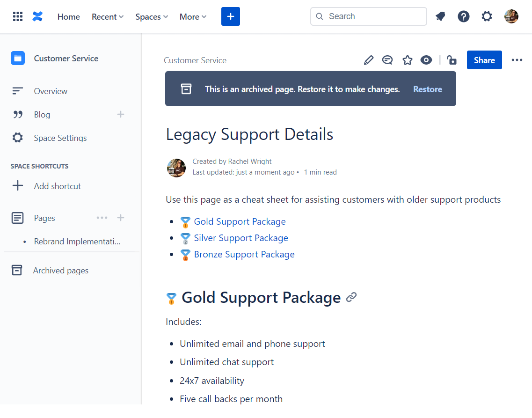Open Confluence settings via the gear icon

click(x=487, y=16)
